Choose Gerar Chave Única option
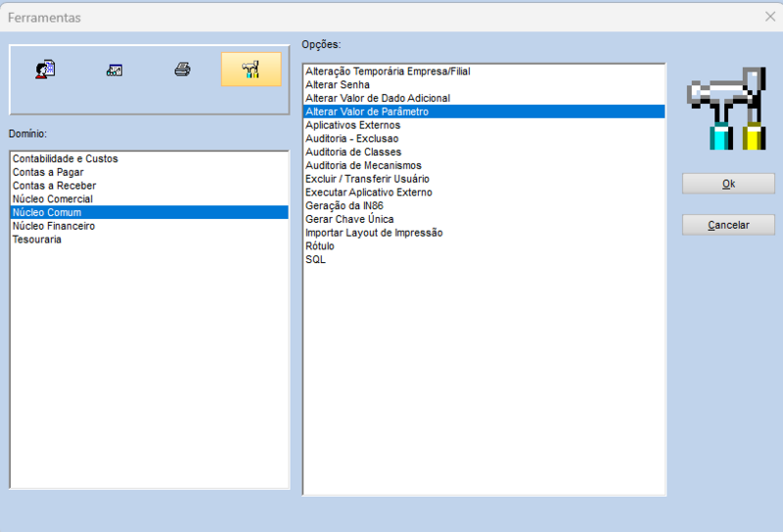Viewport: 783px width, 532px height. (484, 220)
